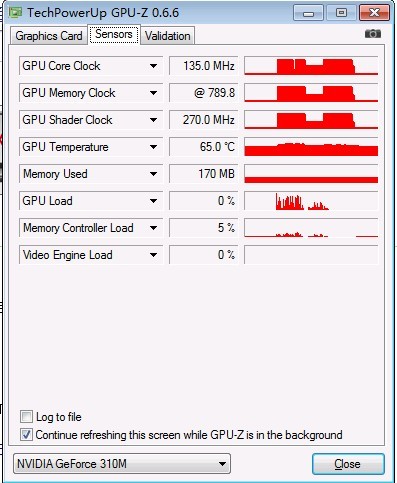Expand GPU Temperature sensor menu arrow
The height and width of the screenshot is (483, 397).
(153, 147)
